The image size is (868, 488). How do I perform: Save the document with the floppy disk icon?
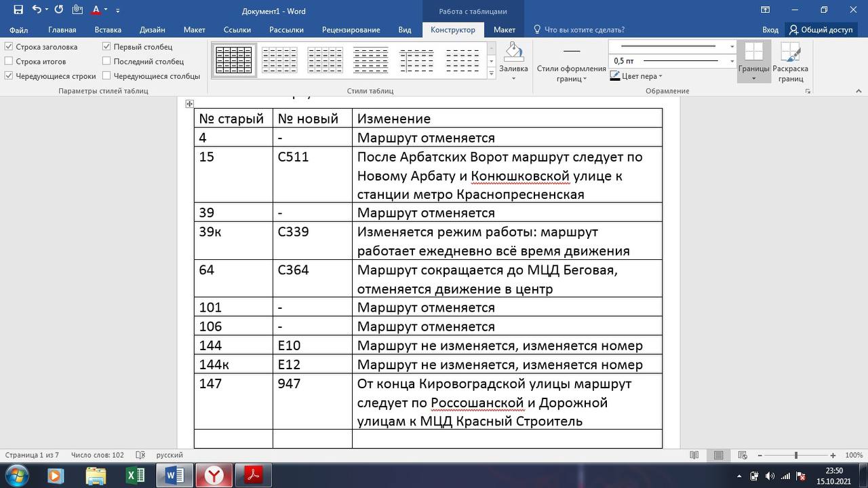click(18, 10)
